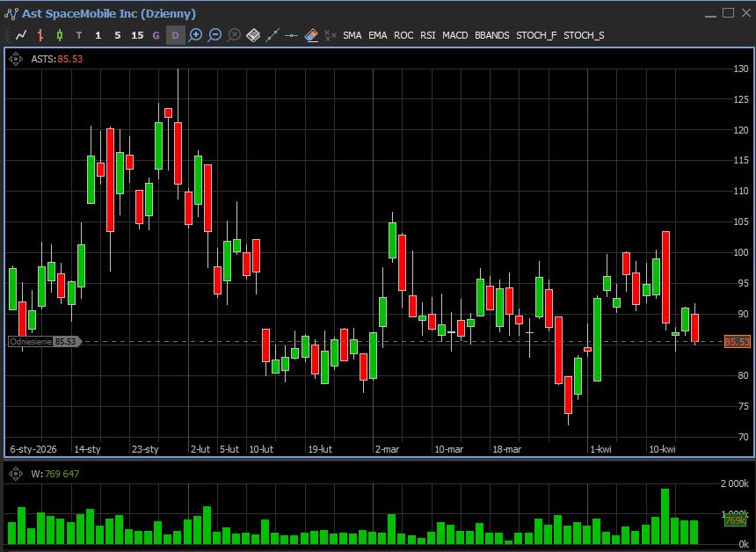Toggle the 15-minute interval
Viewport: 756px width, 552px height.
point(137,35)
